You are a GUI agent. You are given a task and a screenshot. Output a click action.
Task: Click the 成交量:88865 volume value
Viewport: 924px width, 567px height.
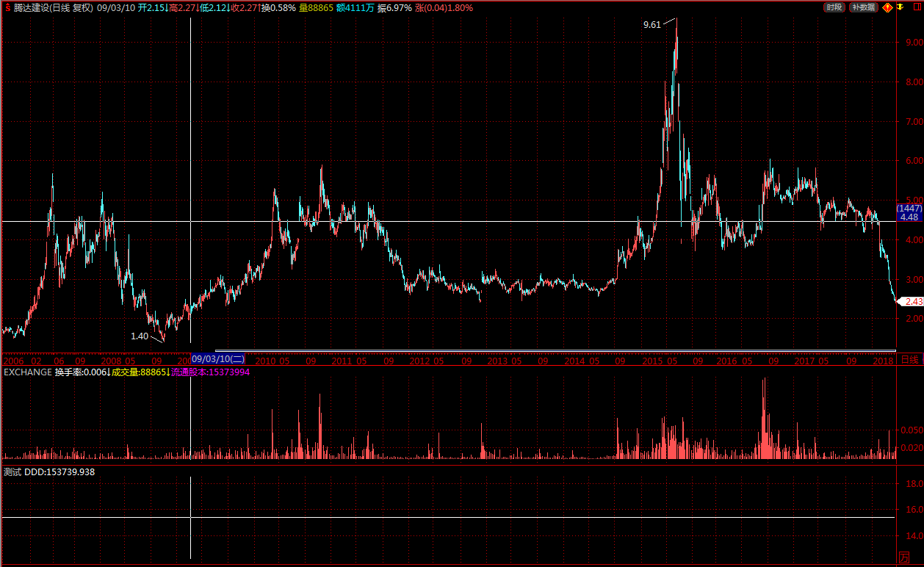click(139, 372)
